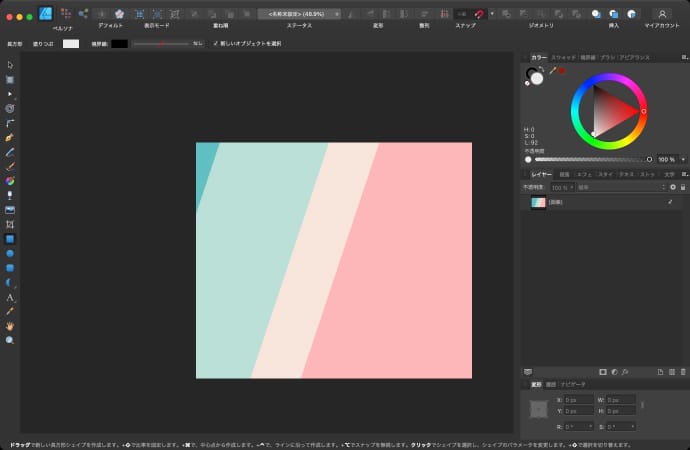Select the Hand view tool
The width and height of the screenshot is (690, 450).
[x=10, y=326]
